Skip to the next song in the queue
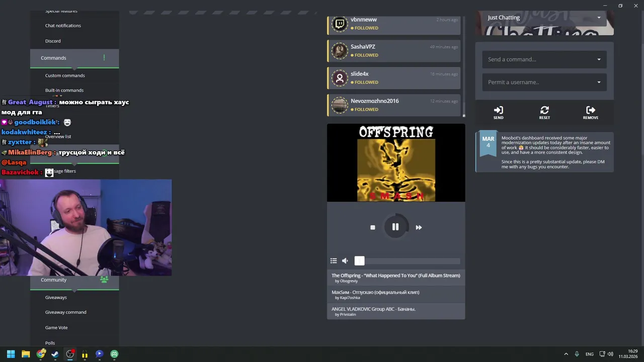 [419, 227]
